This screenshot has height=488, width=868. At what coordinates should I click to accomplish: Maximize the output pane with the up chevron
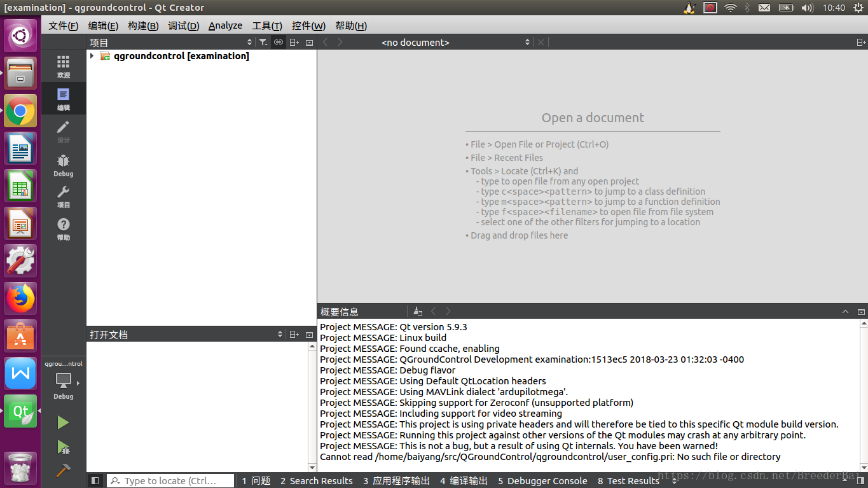coord(845,311)
